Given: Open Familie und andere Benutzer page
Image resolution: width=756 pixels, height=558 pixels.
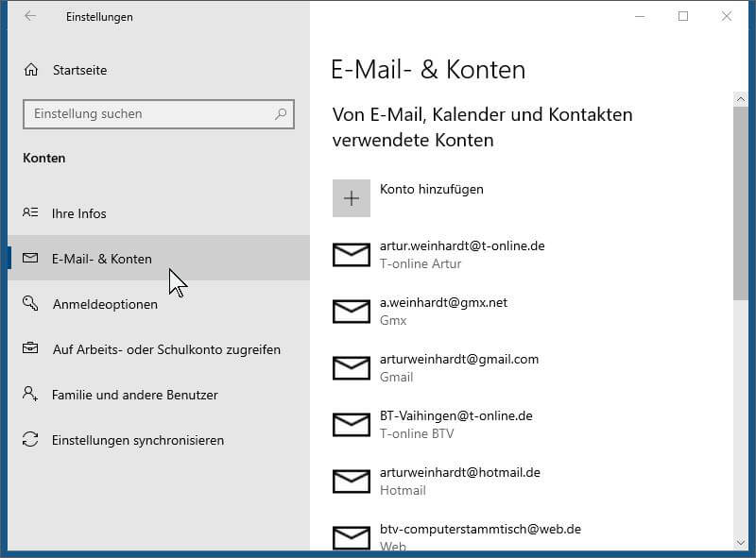Looking at the screenshot, I should [135, 395].
